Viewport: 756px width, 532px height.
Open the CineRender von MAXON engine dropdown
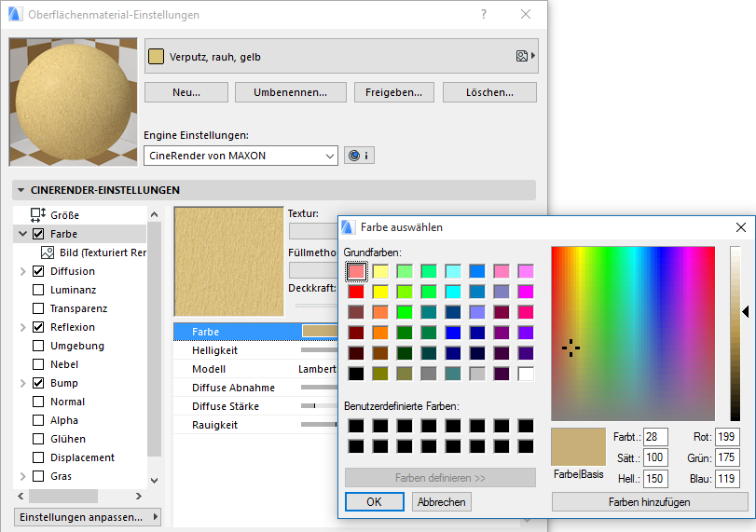pos(241,156)
